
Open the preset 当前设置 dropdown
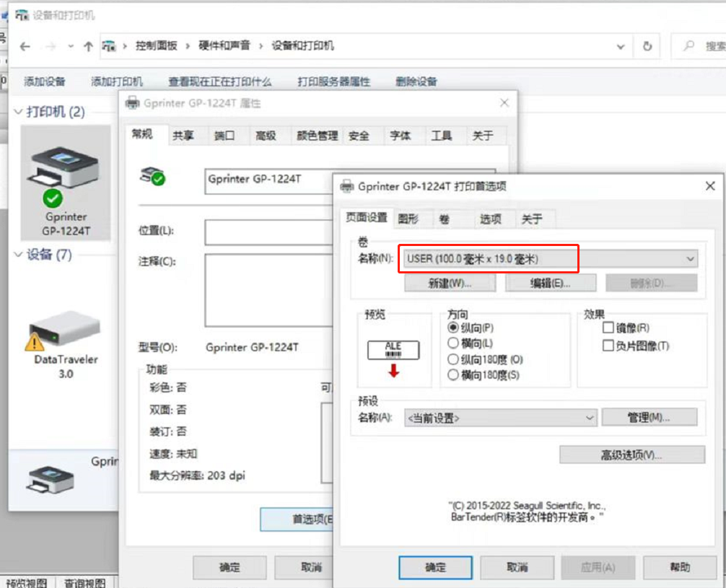tap(501, 418)
